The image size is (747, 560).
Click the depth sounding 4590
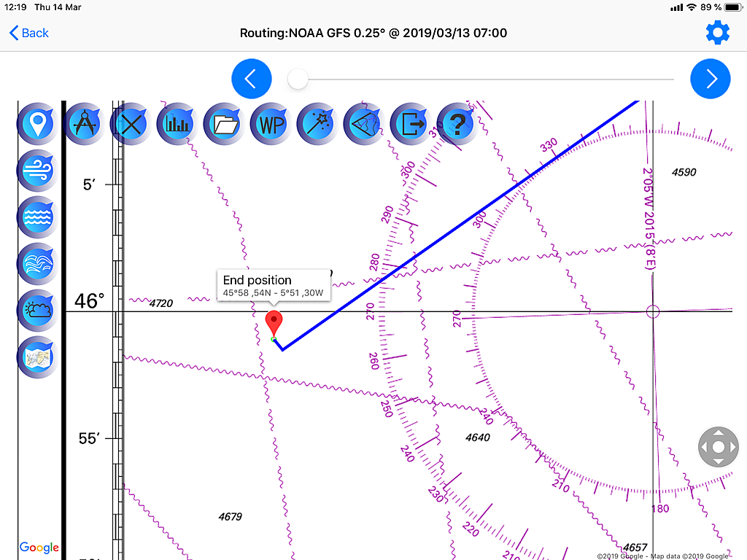(684, 172)
